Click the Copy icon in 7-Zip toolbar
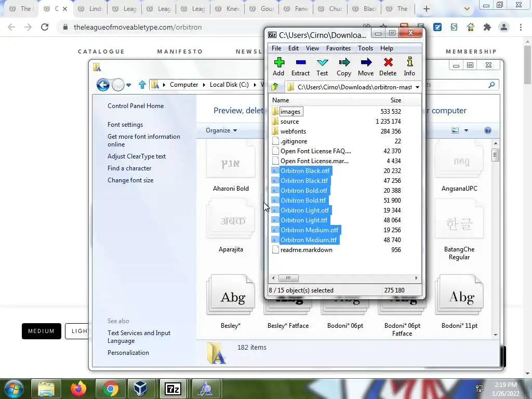The height and width of the screenshot is (399, 532). (x=344, y=66)
